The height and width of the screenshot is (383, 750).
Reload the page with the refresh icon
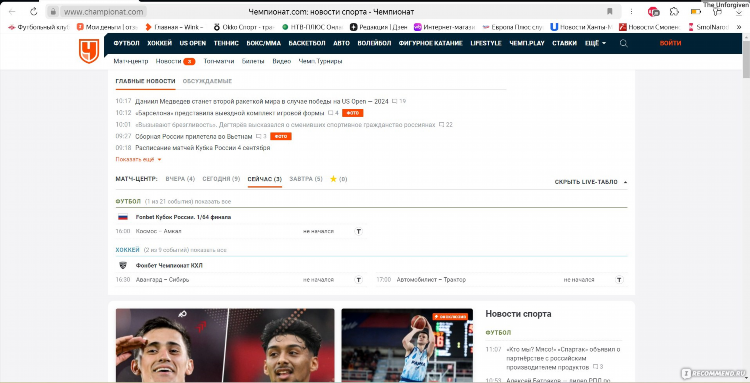33,12
